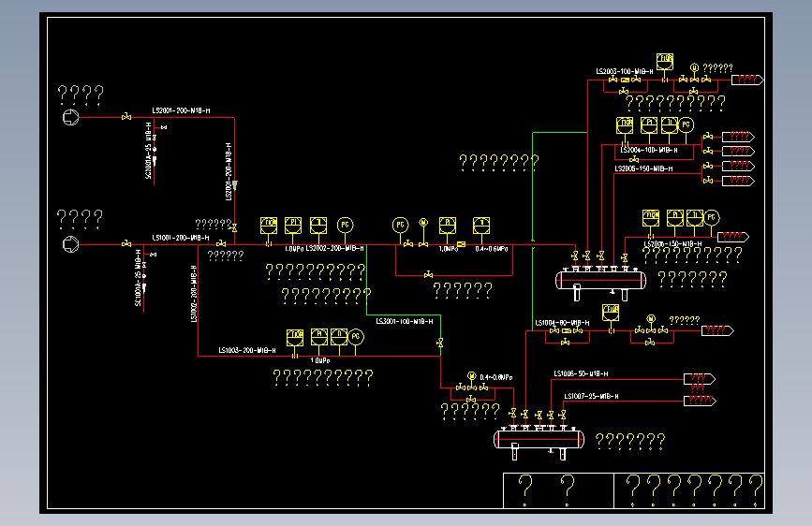Select flow instrument box above LS2003-100-M1B-H line
This screenshot has width=812, height=526.
coord(665,61)
